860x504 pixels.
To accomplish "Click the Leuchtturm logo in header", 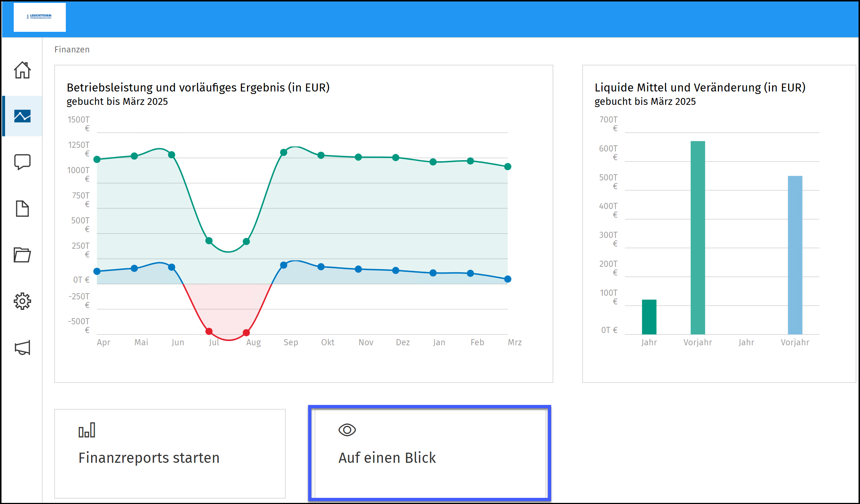I will coord(40,17).
